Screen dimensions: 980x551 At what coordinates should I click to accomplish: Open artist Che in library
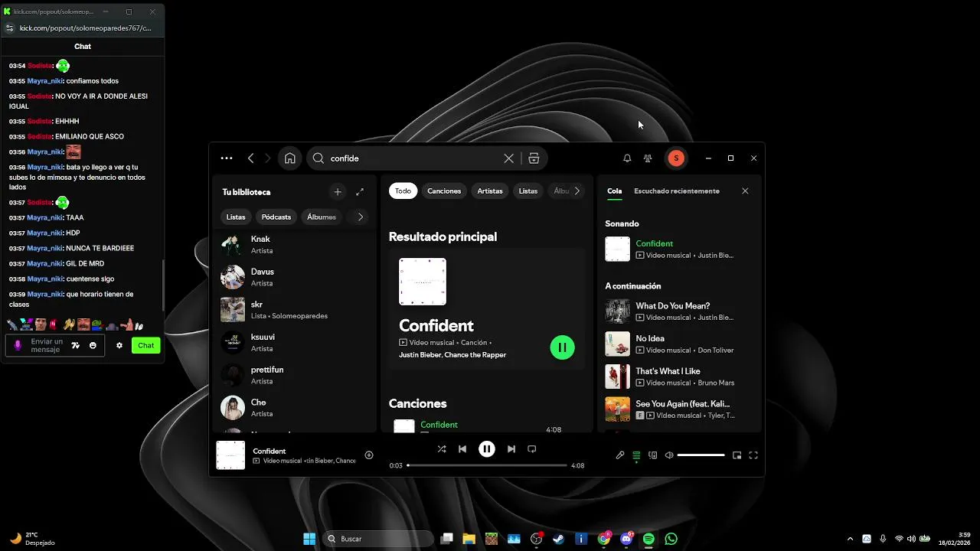tap(295, 408)
